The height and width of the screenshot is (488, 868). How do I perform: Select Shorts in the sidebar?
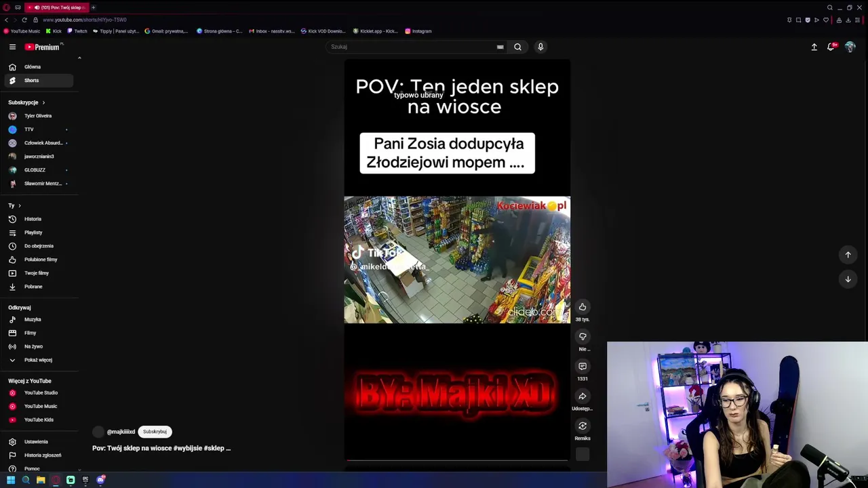pyautogui.click(x=39, y=81)
